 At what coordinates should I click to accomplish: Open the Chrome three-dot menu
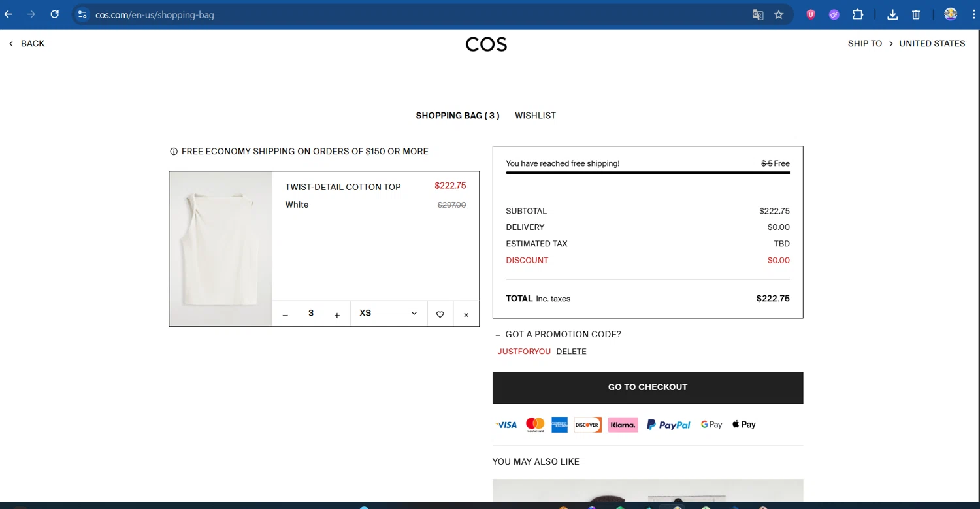tap(973, 14)
